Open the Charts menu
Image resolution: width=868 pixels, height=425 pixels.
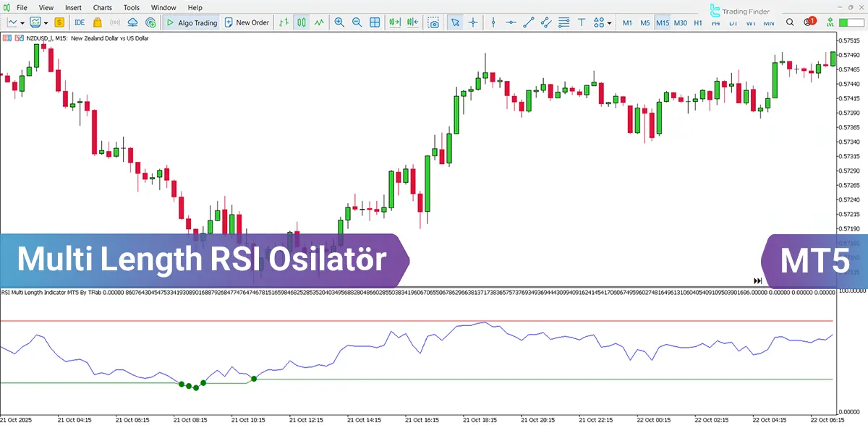pyautogui.click(x=102, y=7)
